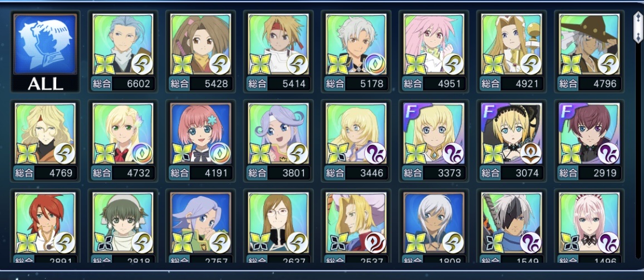Pick the flower-hairpin blonde scoring 4732

tap(123, 141)
